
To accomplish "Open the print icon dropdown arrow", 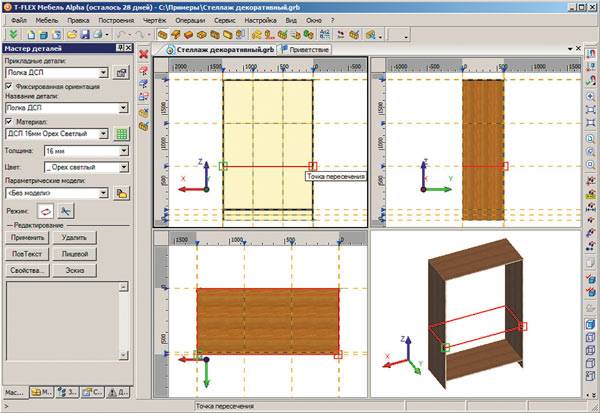I will click(107, 35).
